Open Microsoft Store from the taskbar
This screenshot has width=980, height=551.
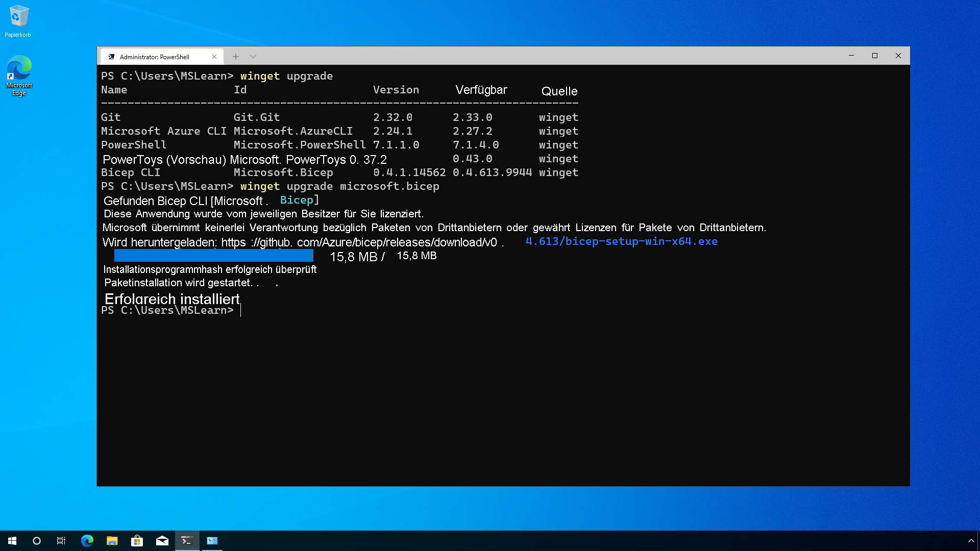click(x=137, y=541)
